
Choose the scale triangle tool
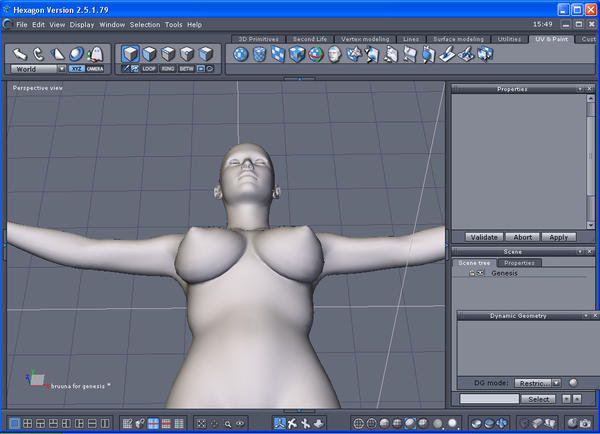click(x=57, y=54)
